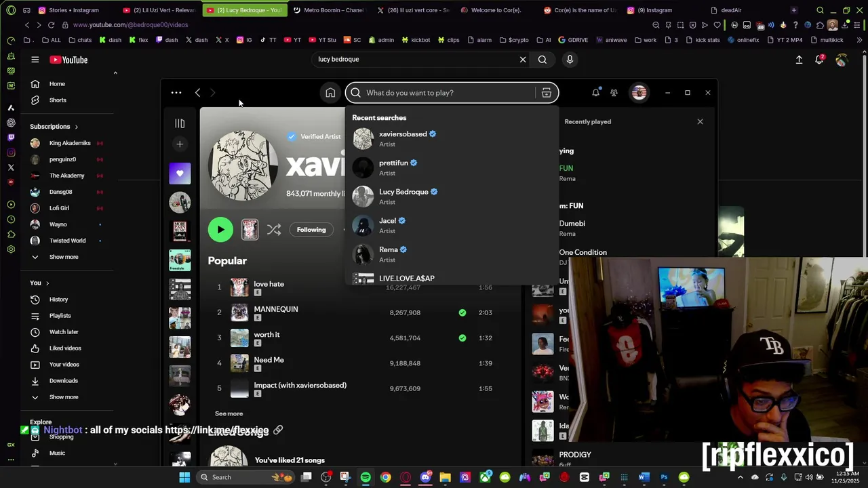Viewport: 868px width, 488px height.
Task: Click the Spotify home icon
Action: [330, 93]
